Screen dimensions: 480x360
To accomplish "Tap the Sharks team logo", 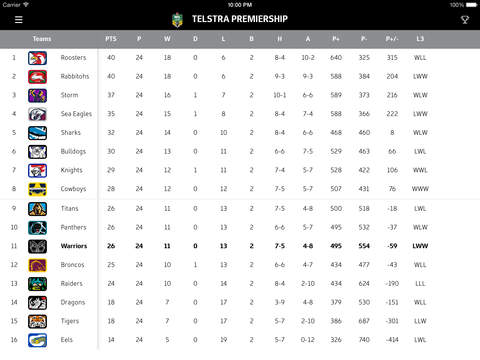I will pos(37,133).
